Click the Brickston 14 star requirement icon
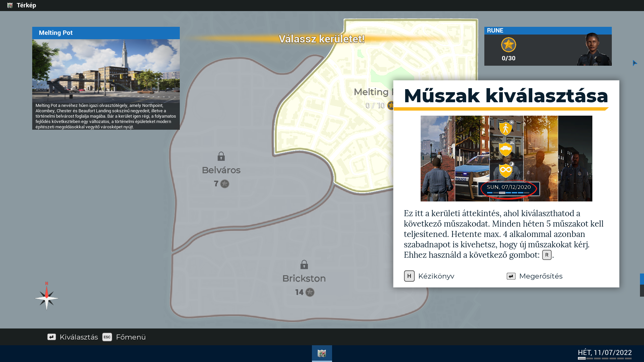The width and height of the screenshot is (644, 362). coord(310,292)
